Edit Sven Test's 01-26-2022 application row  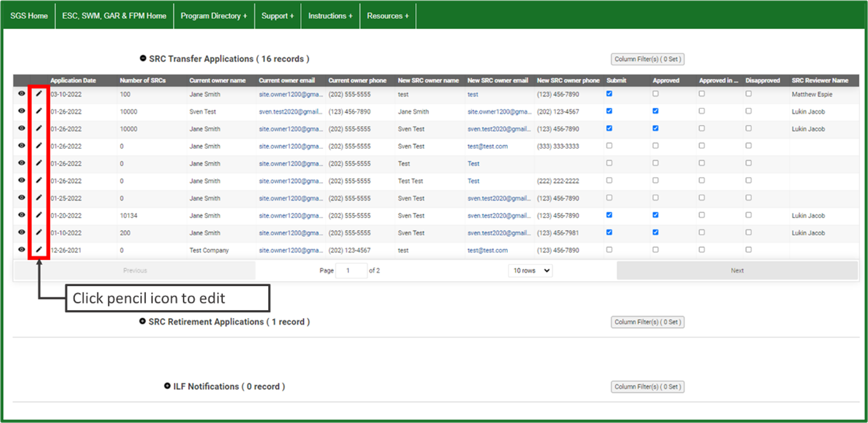point(39,111)
